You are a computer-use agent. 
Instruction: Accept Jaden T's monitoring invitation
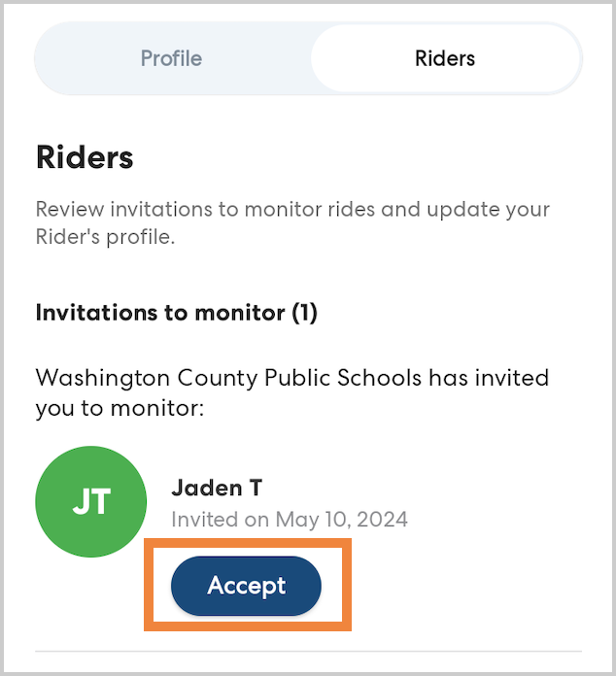click(247, 586)
